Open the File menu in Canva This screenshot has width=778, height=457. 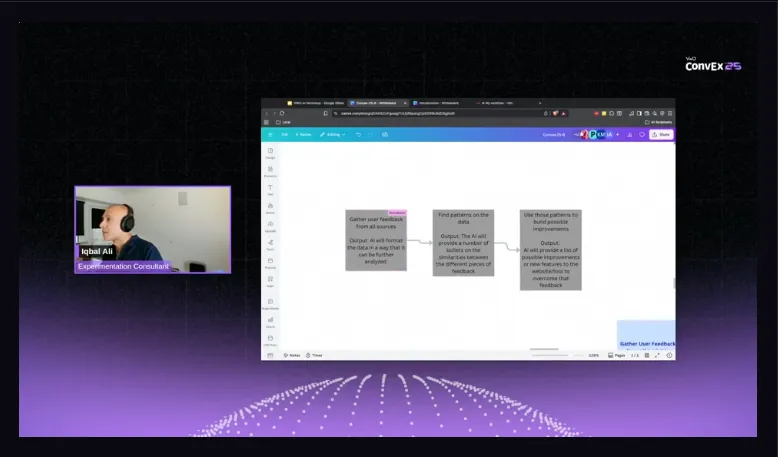285,134
